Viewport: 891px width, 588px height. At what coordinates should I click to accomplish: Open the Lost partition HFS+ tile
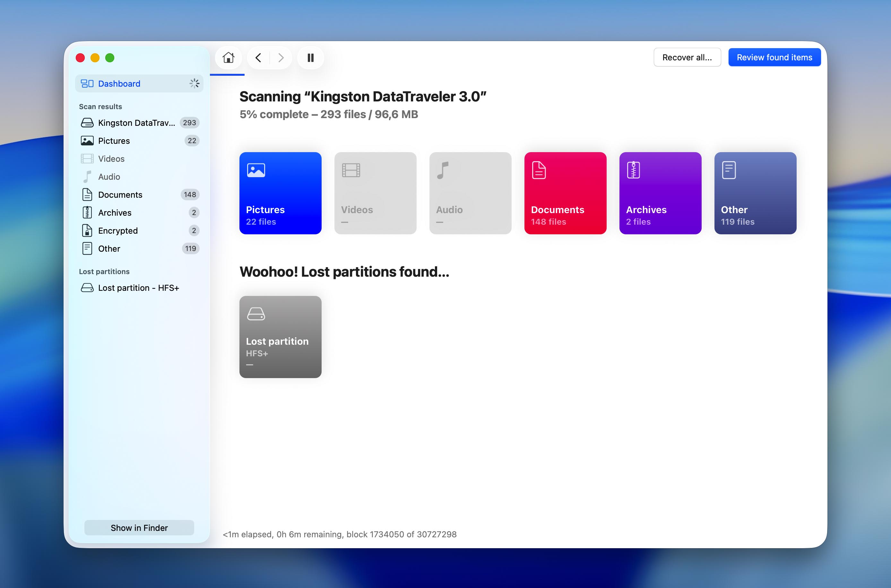pyautogui.click(x=281, y=337)
